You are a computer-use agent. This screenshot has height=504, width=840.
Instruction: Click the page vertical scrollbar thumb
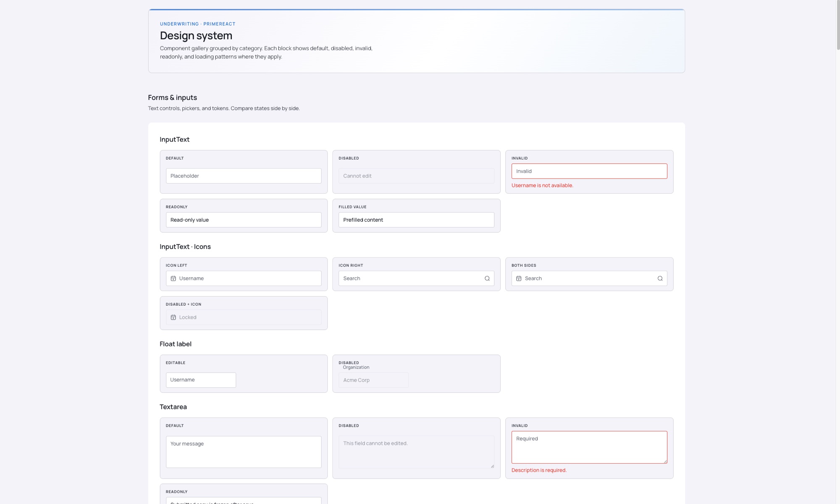(x=838, y=25)
